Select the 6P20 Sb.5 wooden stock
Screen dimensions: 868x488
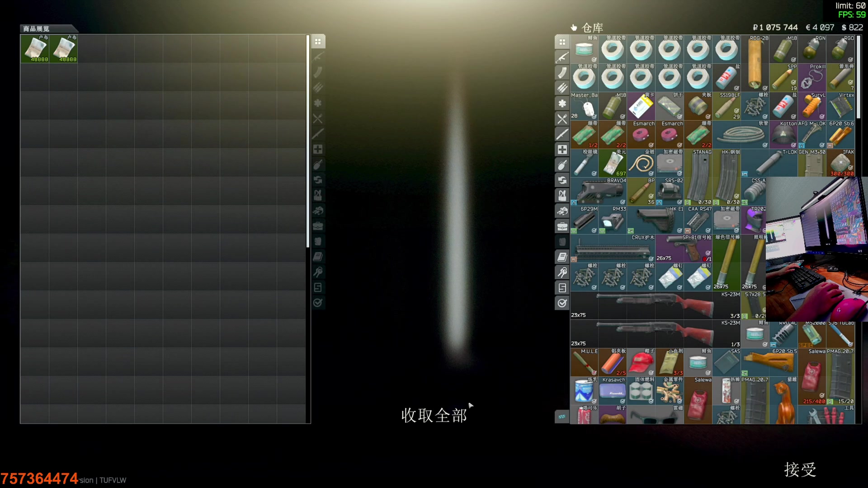click(x=769, y=362)
